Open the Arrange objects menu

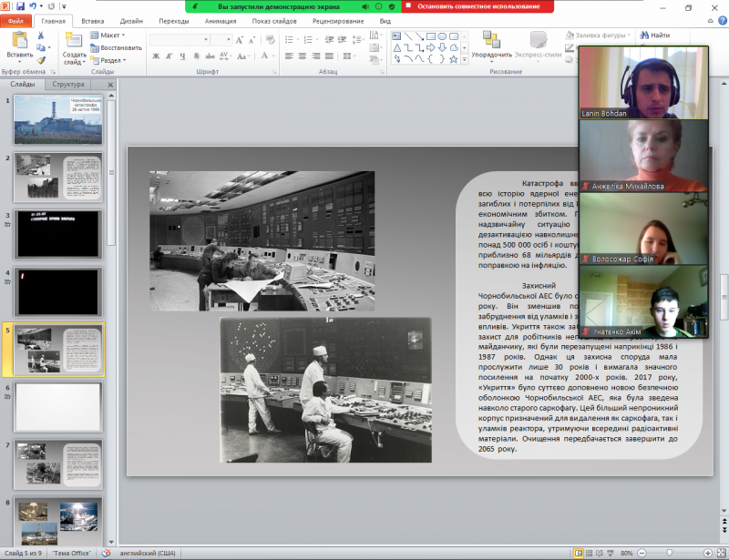coord(491,46)
